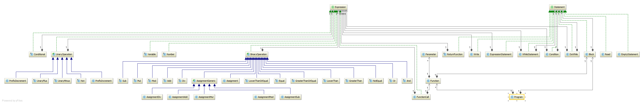Click the highlighted Program class node

(x=517, y=97)
